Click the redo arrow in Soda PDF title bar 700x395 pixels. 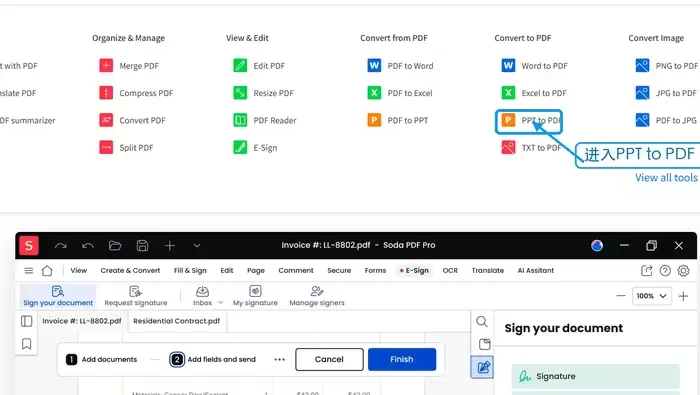(61, 245)
